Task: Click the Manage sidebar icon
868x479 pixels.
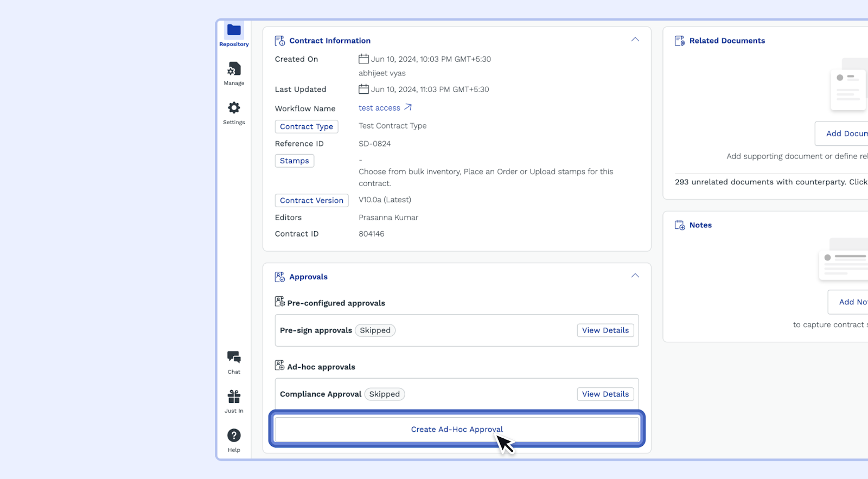Action: pyautogui.click(x=234, y=69)
